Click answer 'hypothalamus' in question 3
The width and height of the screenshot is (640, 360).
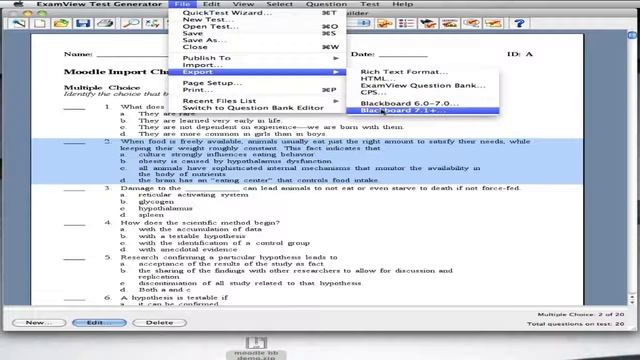(x=165, y=208)
